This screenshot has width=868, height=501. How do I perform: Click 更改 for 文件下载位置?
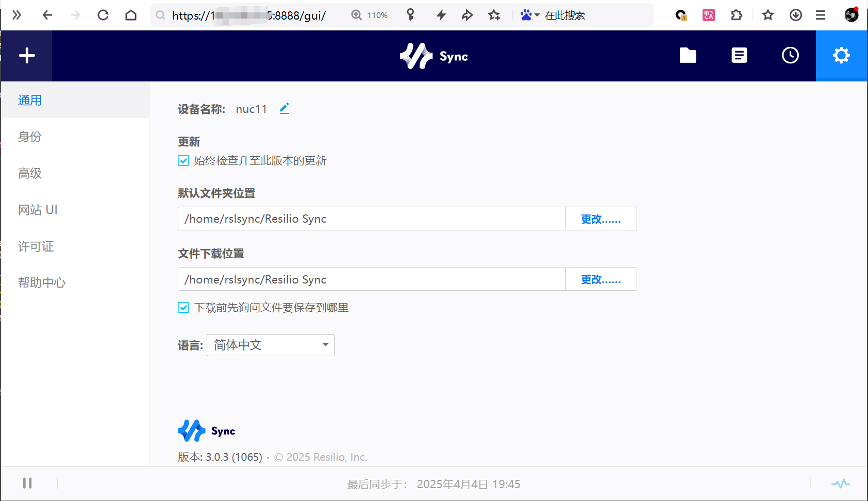[x=601, y=279]
